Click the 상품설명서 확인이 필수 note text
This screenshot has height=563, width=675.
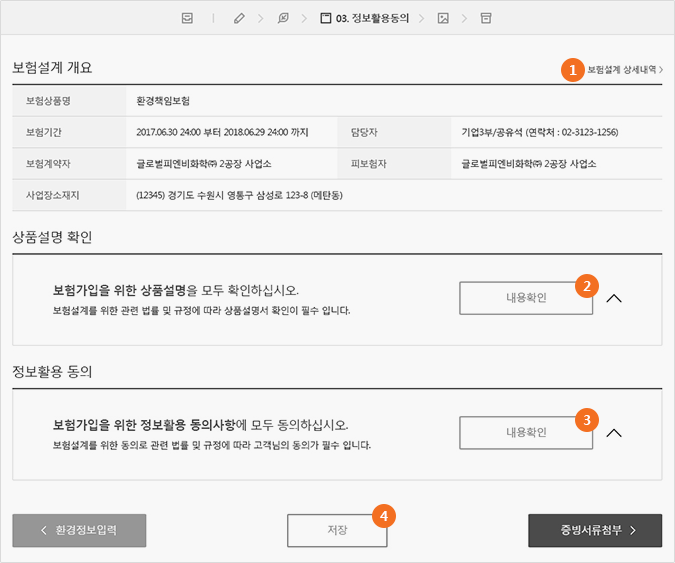[201, 310]
